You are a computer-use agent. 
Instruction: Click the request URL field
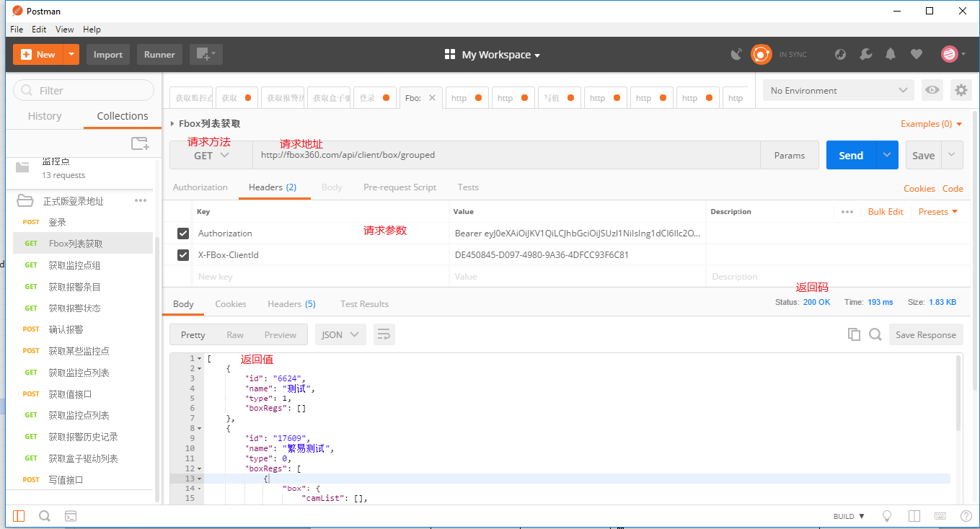tap(506, 155)
